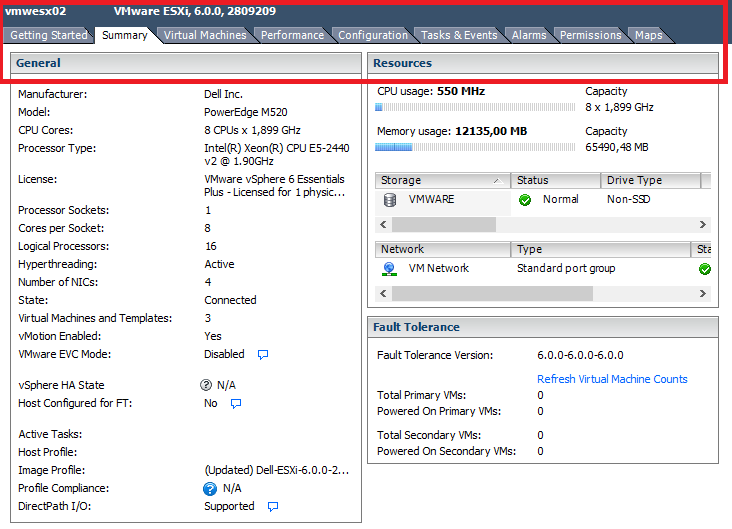Open the Performance tab
This screenshot has width=732, height=529.
click(292, 35)
